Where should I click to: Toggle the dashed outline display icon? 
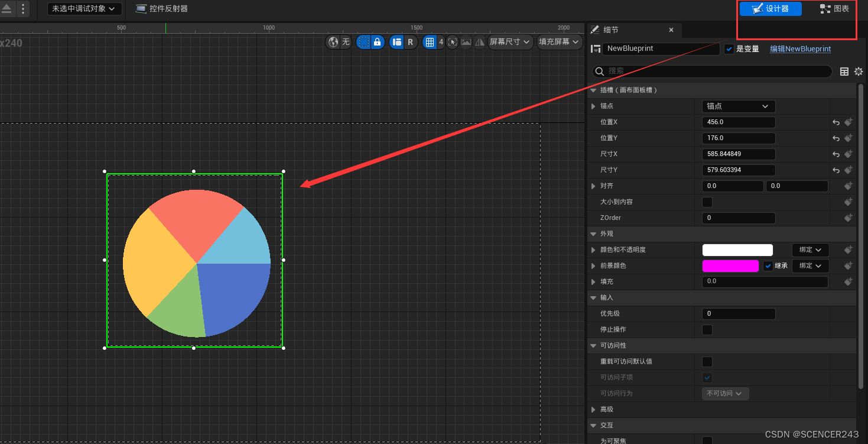[x=364, y=42]
